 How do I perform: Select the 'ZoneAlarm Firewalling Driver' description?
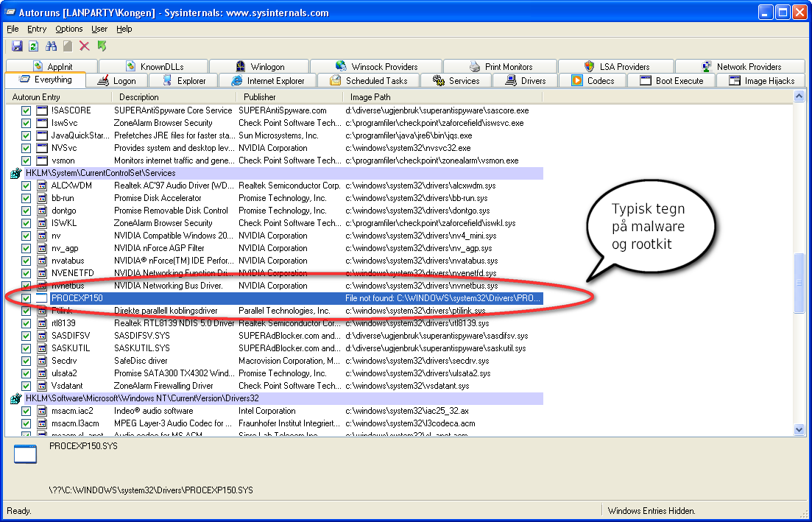[x=163, y=386]
